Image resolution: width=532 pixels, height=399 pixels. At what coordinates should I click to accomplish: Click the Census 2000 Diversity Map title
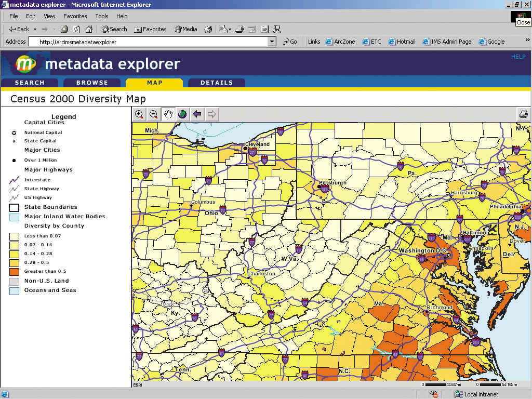pos(78,99)
